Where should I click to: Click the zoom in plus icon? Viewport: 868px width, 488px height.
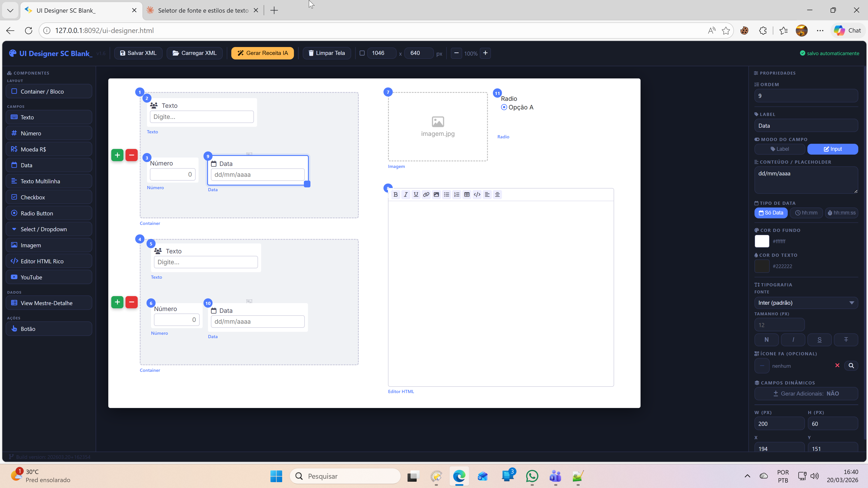(485, 53)
